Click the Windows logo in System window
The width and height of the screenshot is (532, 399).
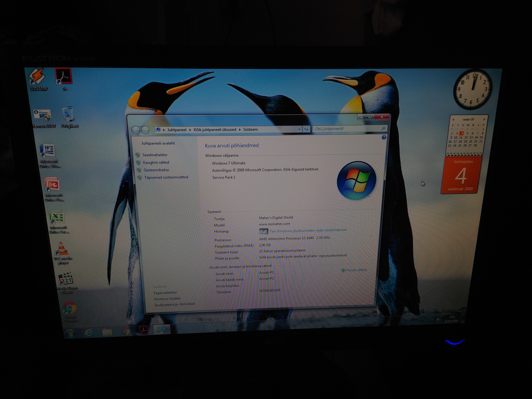[356, 180]
